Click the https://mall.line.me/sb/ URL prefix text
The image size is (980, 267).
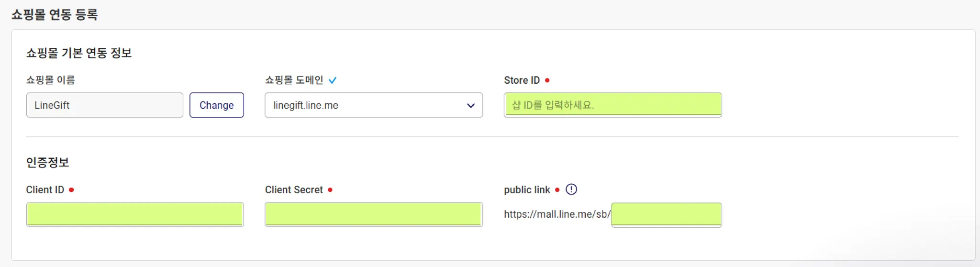tap(557, 214)
